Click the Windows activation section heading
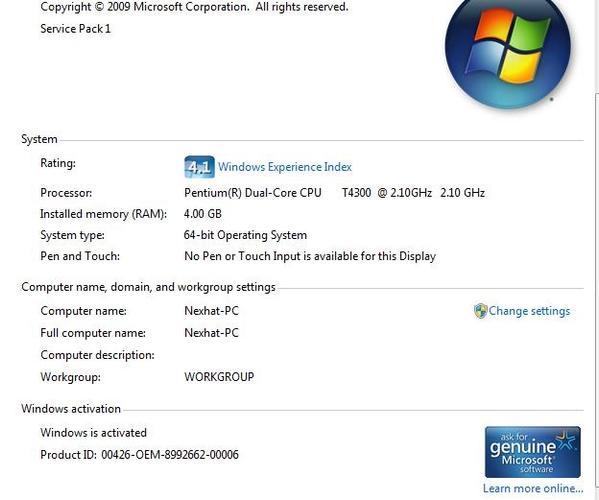This screenshot has width=599, height=500. [x=71, y=409]
